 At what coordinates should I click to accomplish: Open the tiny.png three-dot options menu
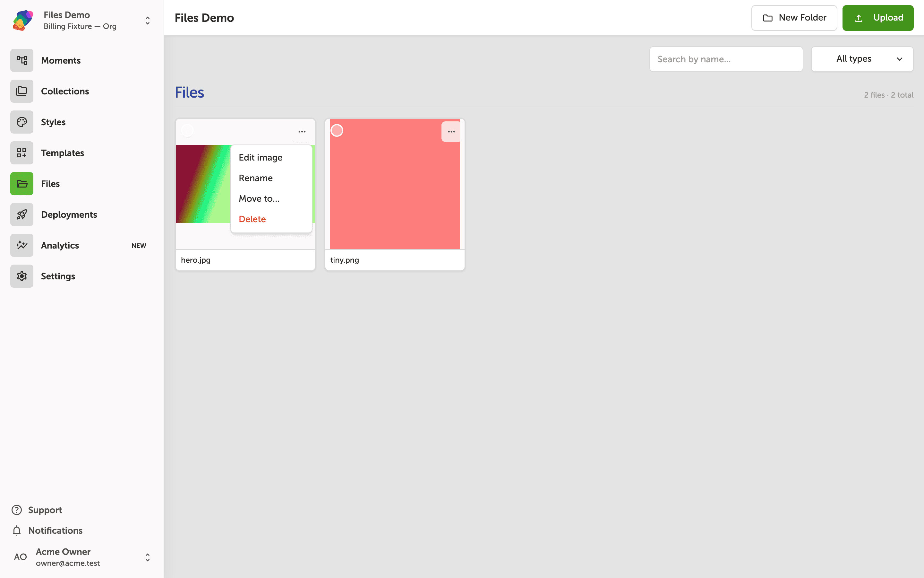coord(451,132)
